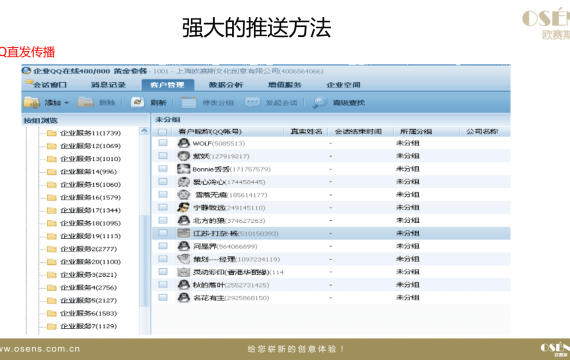Sort by 真实姓名 column header
570x360 pixels.
(306, 131)
